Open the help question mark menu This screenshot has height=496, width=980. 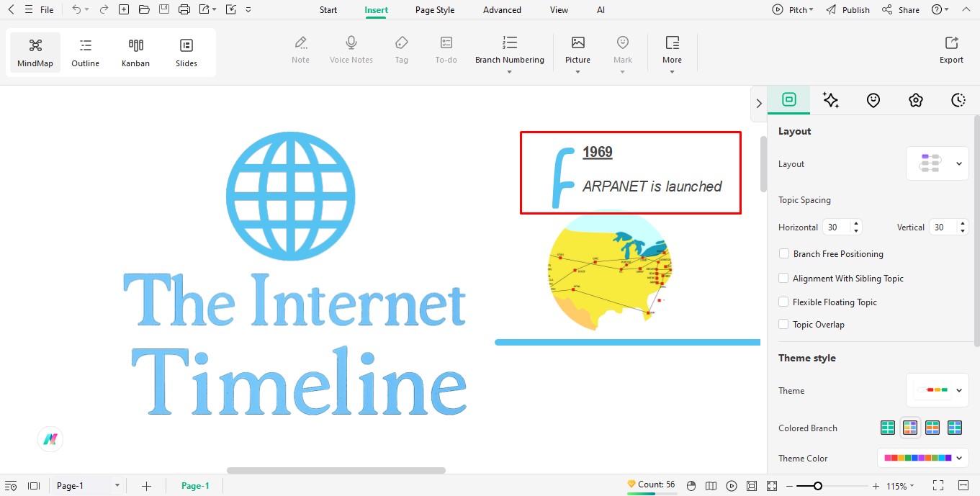[x=940, y=10]
